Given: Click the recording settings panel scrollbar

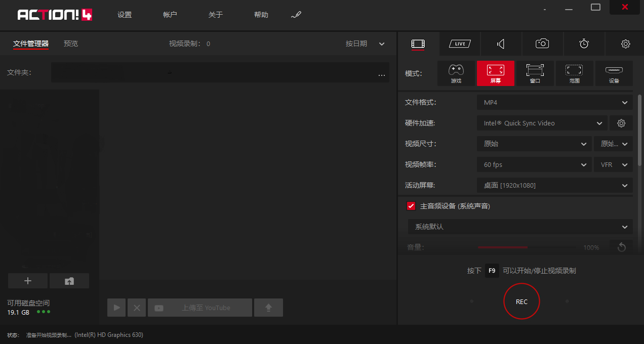Looking at the screenshot, I should [x=640, y=130].
